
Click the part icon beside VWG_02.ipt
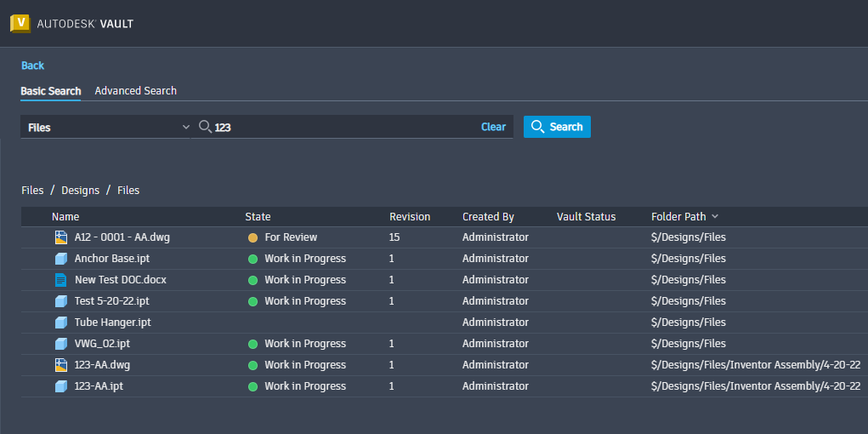(x=60, y=344)
